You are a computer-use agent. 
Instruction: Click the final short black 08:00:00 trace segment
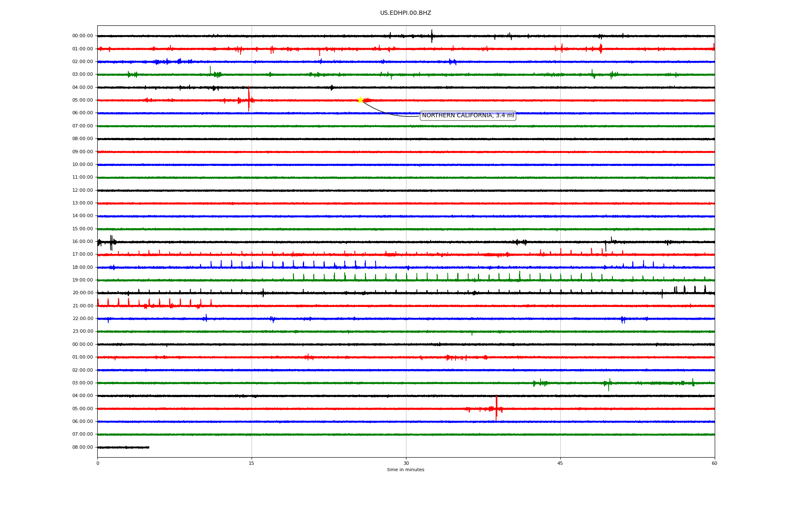pyautogui.click(x=123, y=447)
